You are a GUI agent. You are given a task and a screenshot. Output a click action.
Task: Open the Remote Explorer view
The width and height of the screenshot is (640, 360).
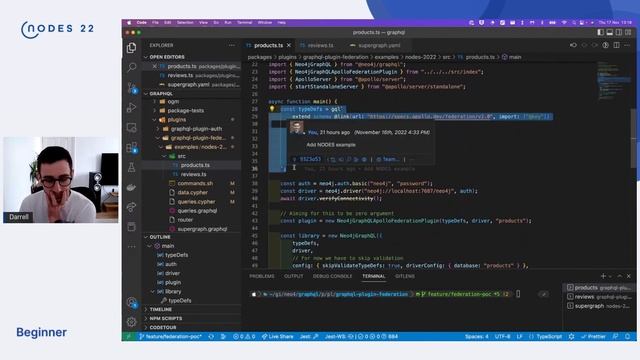pos(131,127)
